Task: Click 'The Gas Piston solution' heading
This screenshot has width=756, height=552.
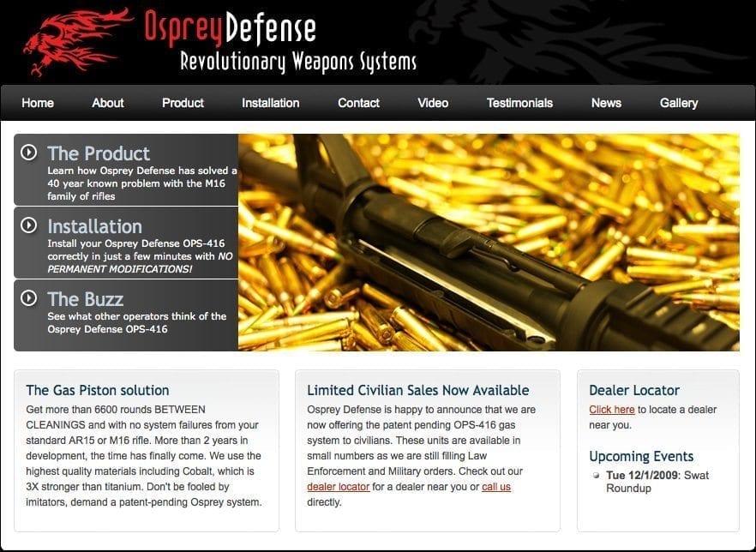Action: click(98, 390)
